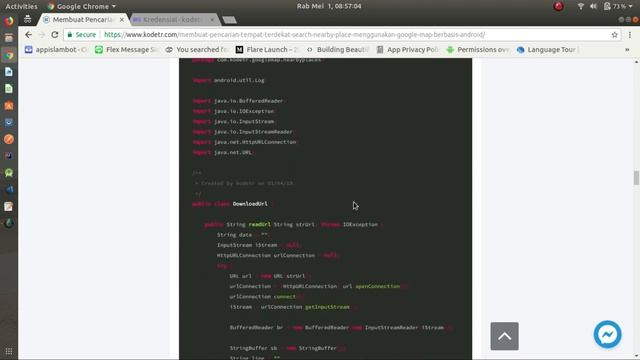This screenshot has width=640, height=360.
Task: Open the You searched for bookmark
Action: tap(197, 49)
